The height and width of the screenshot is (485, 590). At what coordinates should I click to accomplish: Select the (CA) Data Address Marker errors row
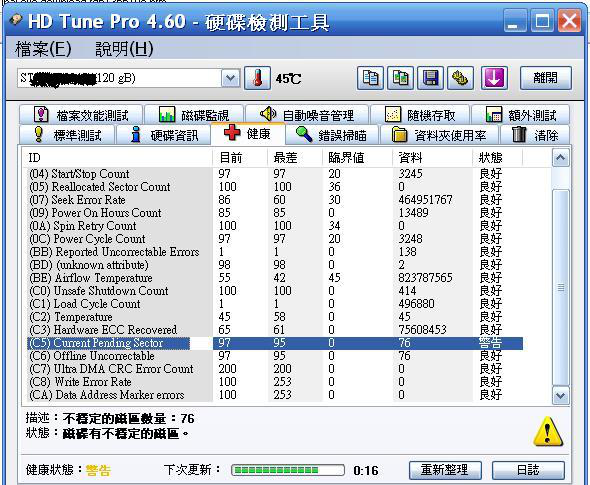[275, 395]
